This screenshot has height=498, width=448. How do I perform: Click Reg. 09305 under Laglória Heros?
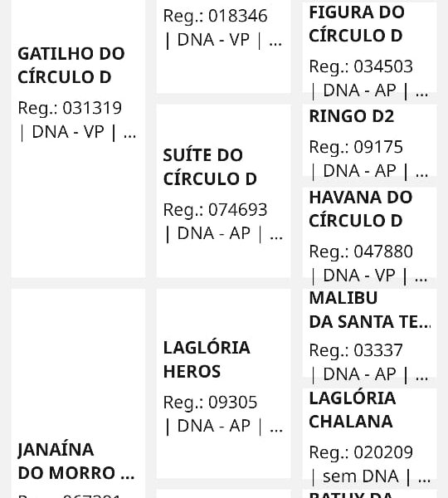(210, 403)
